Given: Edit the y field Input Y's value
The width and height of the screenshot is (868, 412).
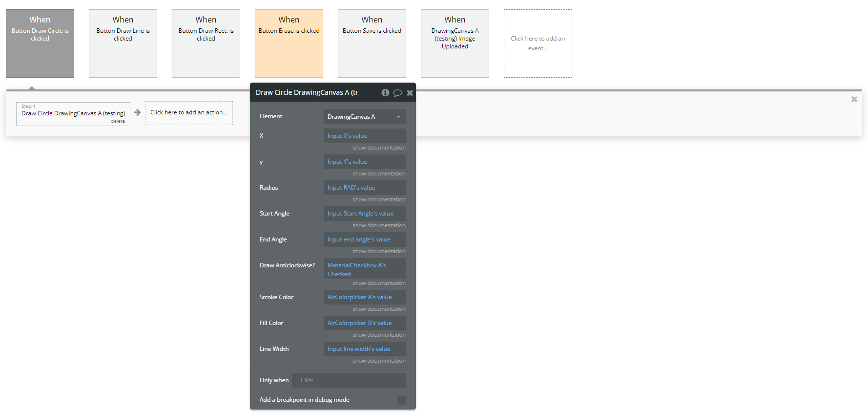Looking at the screenshot, I should [365, 162].
